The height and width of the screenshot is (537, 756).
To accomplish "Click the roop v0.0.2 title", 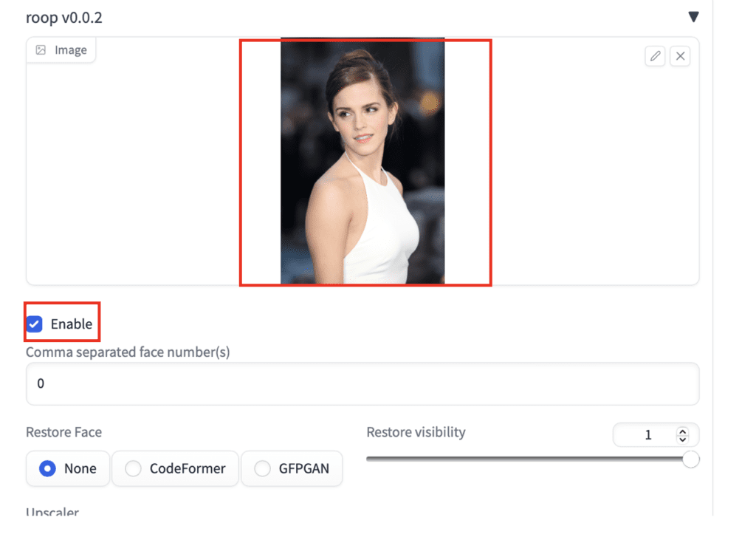I will coord(64,18).
